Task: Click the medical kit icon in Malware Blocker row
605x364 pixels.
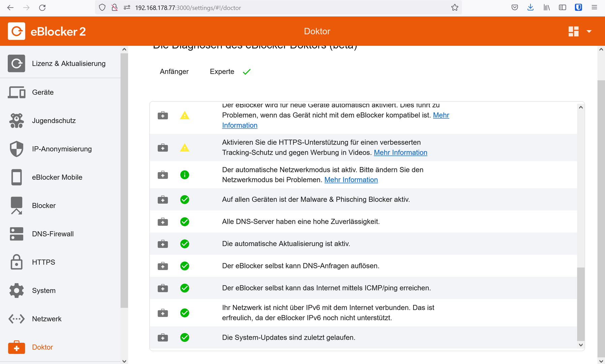Action: 163,200
